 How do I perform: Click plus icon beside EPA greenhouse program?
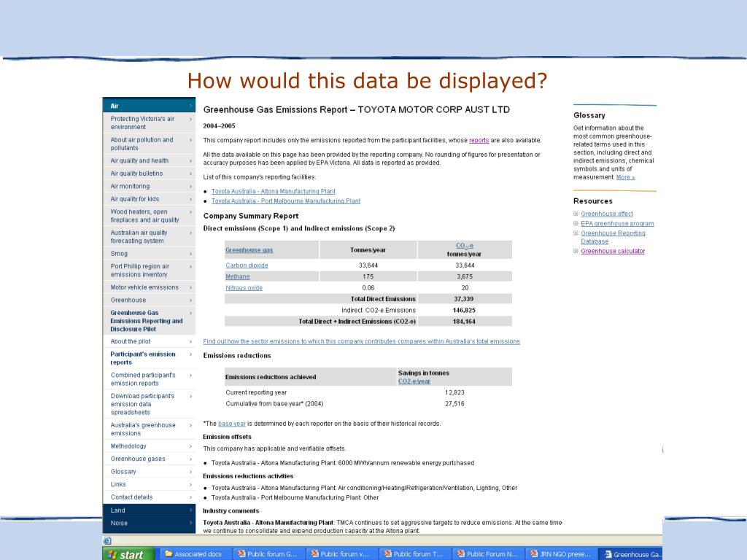576,223
